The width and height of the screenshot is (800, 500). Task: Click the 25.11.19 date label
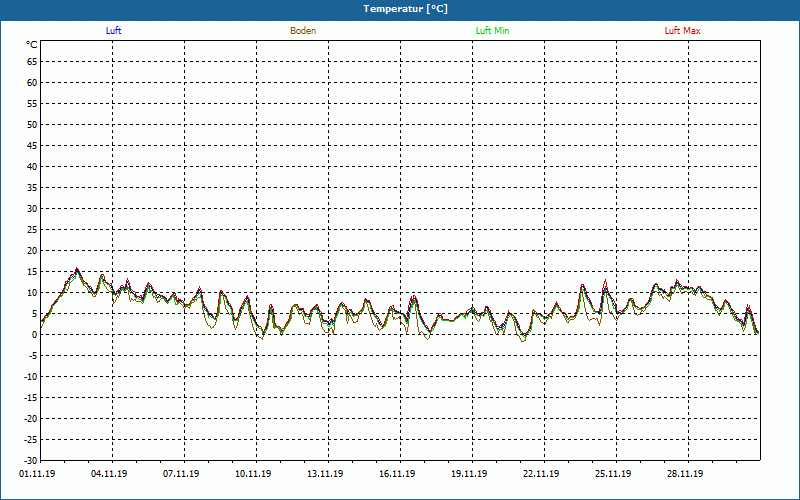click(613, 474)
